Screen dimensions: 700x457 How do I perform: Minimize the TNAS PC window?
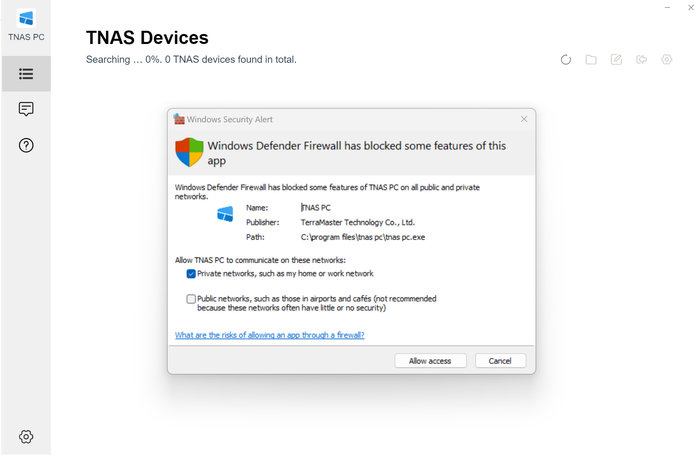point(667,8)
